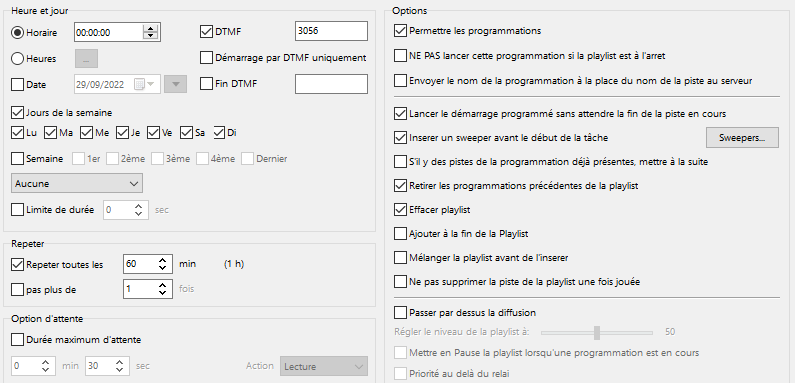Adjust the playlist level slider
Screen dimensions: 795x383
[597, 333]
